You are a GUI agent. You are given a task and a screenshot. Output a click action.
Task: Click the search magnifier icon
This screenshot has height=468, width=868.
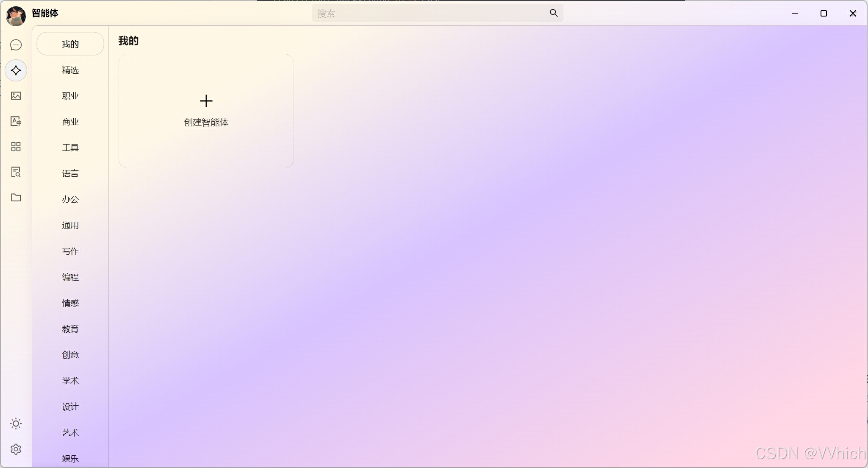click(x=554, y=13)
